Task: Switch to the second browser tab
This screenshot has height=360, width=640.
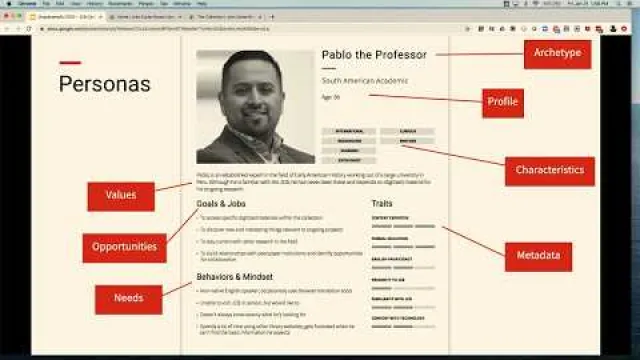Action: [145, 17]
